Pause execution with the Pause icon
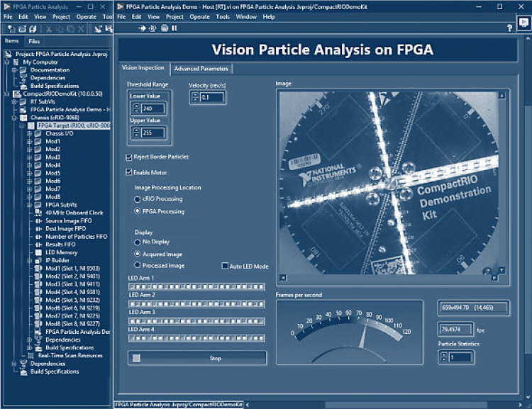 tap(174, 28)
